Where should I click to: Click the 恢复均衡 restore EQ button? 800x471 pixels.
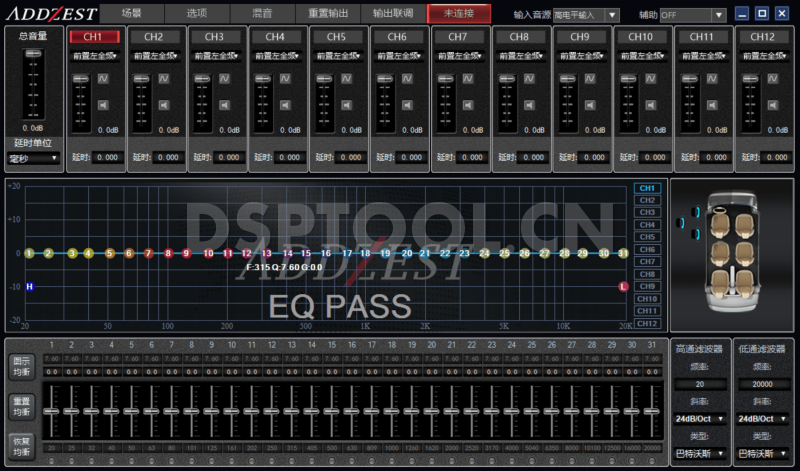point(21,447)
